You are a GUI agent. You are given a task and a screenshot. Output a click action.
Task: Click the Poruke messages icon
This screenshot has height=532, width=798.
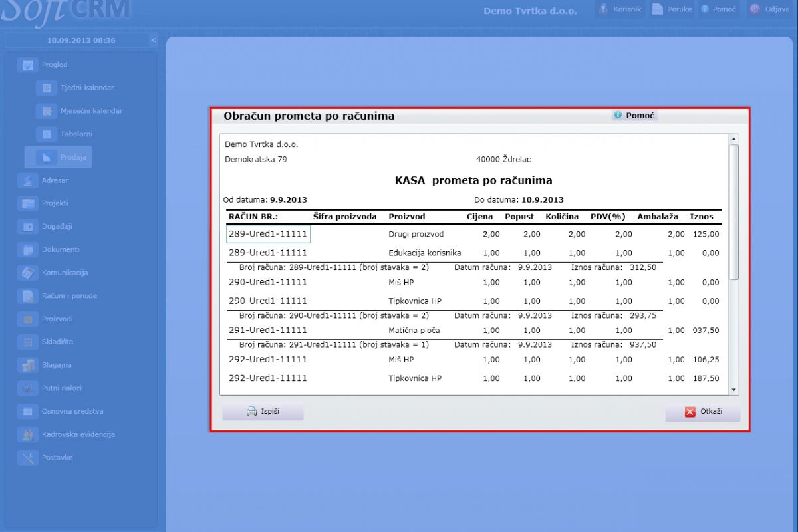click(657, 9)
